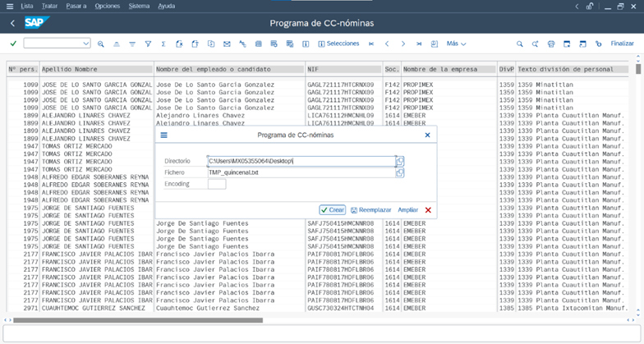Viewport: 644px width, 344px height.
Task: Click the search magnifier icon at right
Action: [520, 44]
